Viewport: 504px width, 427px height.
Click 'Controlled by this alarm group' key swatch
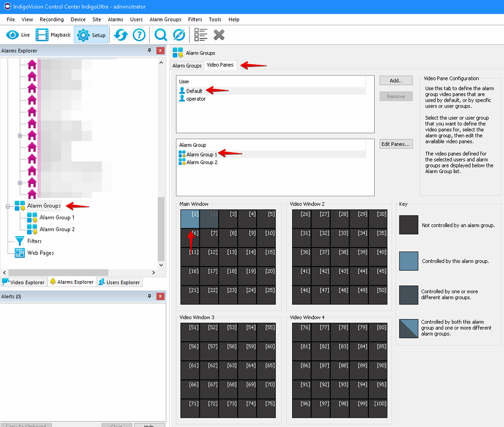(x=409, y=261)
